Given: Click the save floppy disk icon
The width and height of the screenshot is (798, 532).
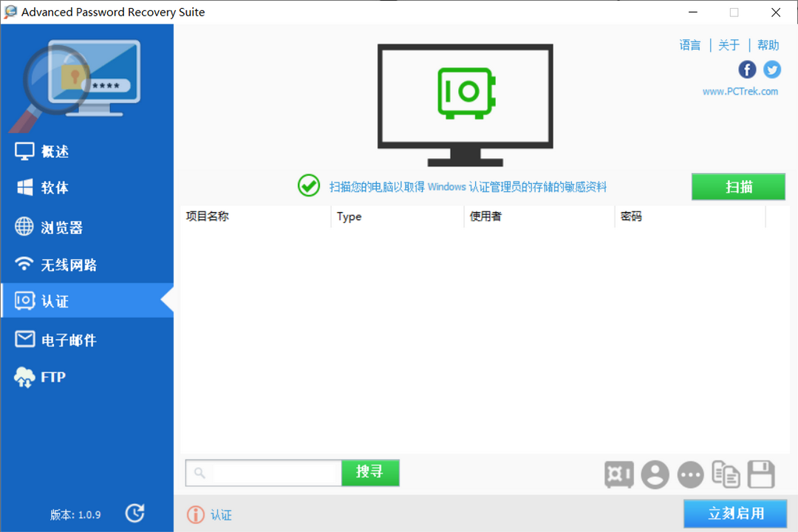Looking at the screenshot, I should click(x=761, y=474).
